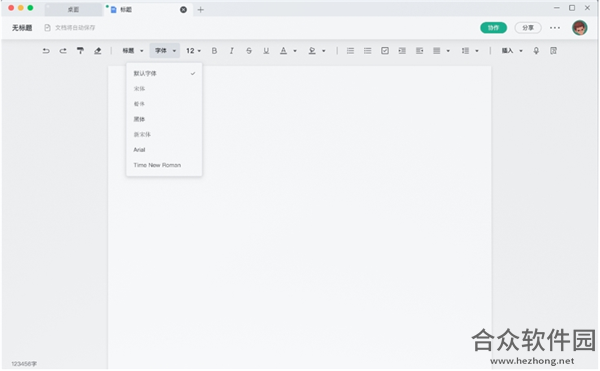Undo the last edit
The width and height of the screenshot is (600, 371).
coord(46,50)
